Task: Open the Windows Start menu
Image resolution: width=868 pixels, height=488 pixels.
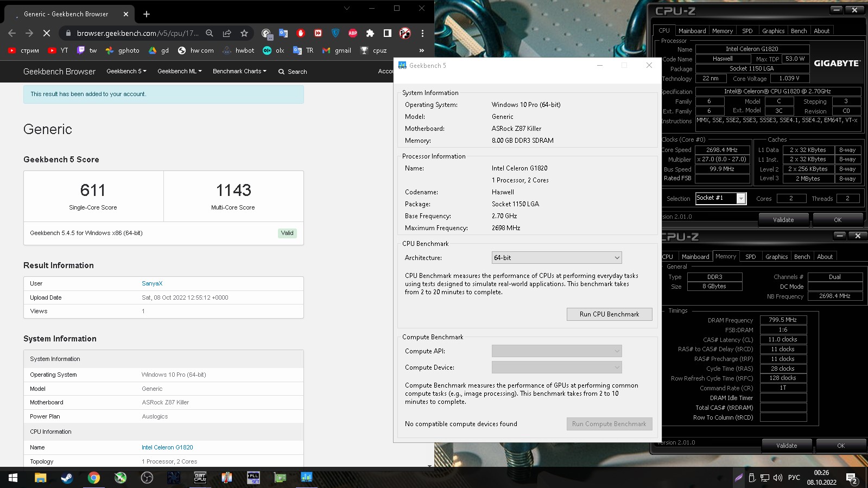Action: [x=13, y=478]
